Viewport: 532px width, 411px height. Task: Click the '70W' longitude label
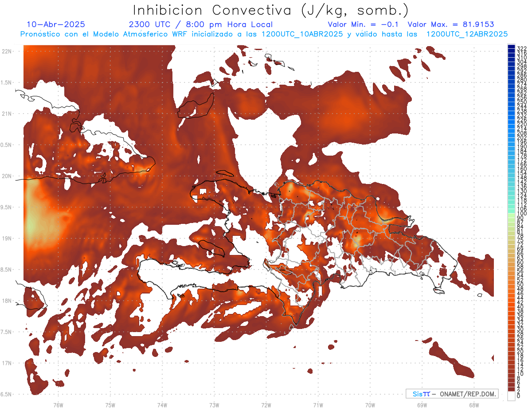click(370, 405)
